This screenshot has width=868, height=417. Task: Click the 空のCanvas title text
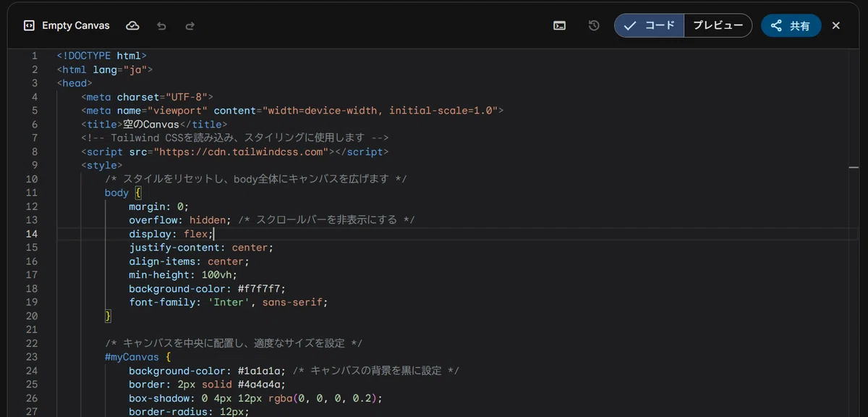pos(151,125)
